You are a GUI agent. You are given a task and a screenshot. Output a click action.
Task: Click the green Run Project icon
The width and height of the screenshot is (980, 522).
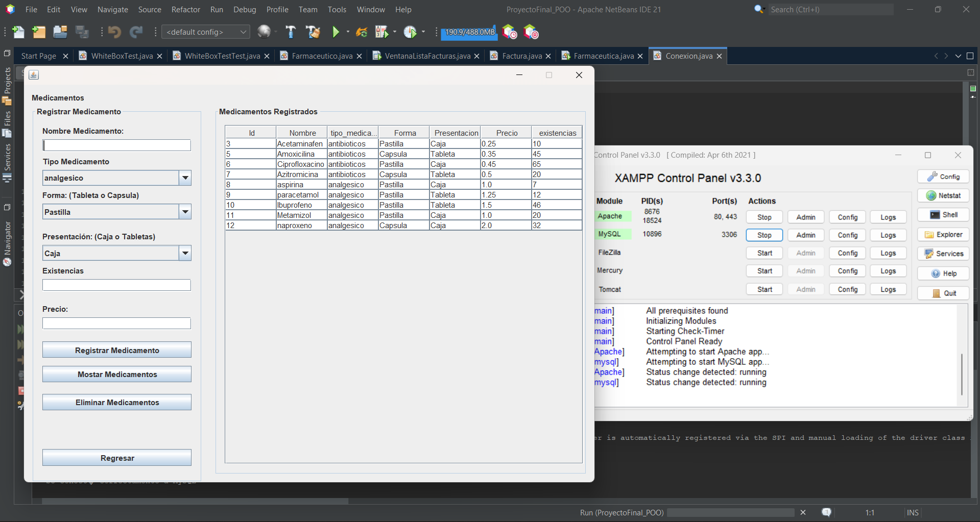[x=336, y=32]
